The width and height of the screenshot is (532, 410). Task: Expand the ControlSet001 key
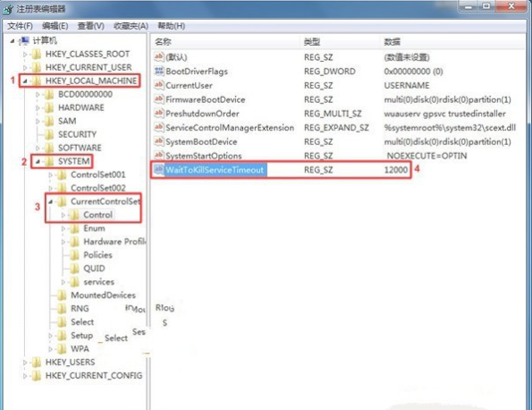[50, 175]
